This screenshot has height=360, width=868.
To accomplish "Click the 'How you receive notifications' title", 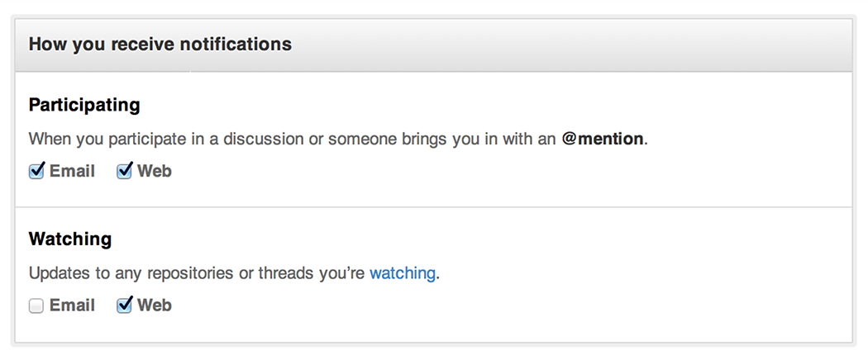I will 160,44.
